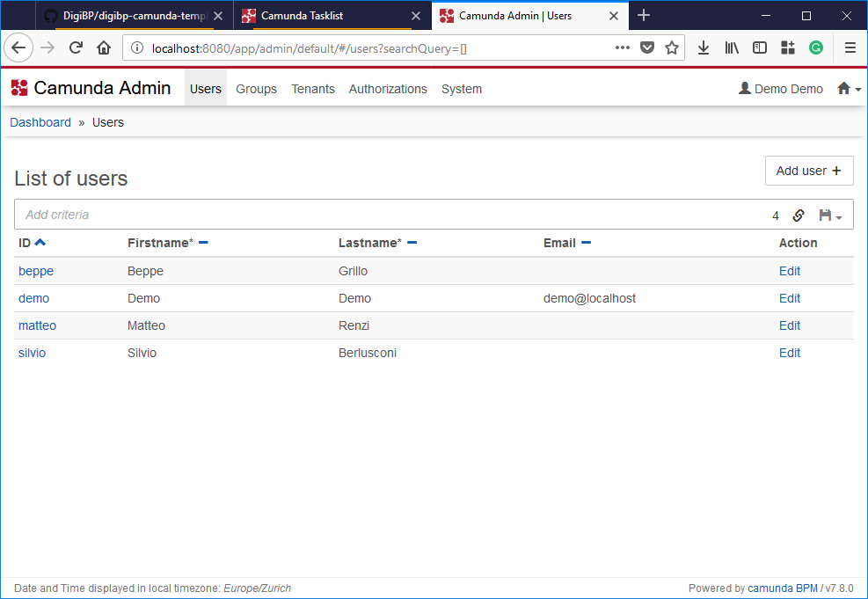Open the Firefox library icon
The image size is (868, 599).
(732, 47)
